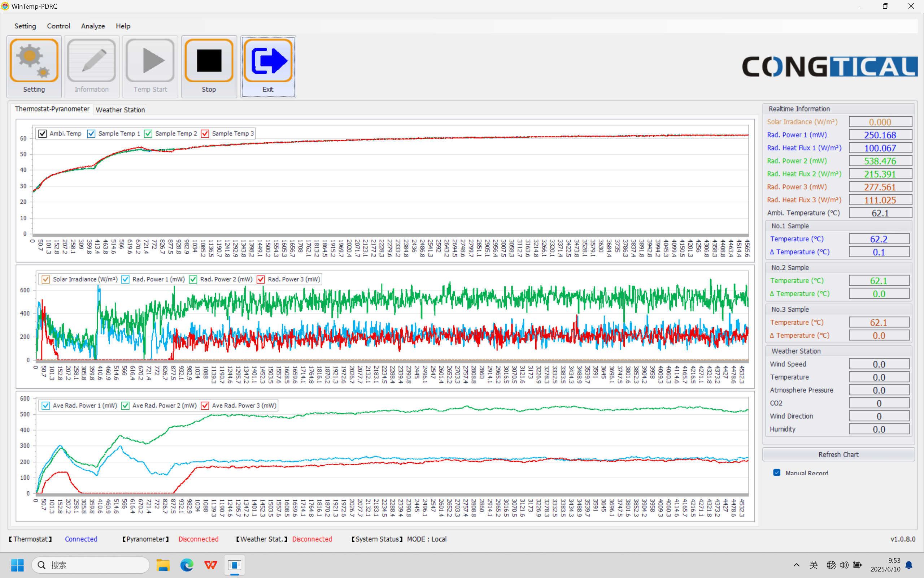Click the input method 英 indicator
The height and width of the screenshot is (578, 924).
814,565
